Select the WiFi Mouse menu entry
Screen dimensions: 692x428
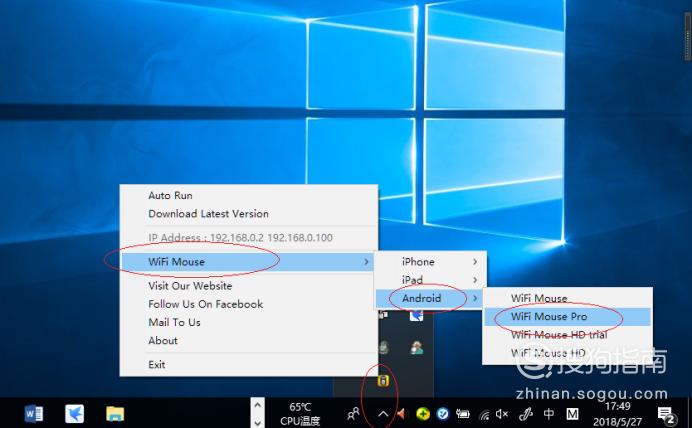[x=248, y=262]
